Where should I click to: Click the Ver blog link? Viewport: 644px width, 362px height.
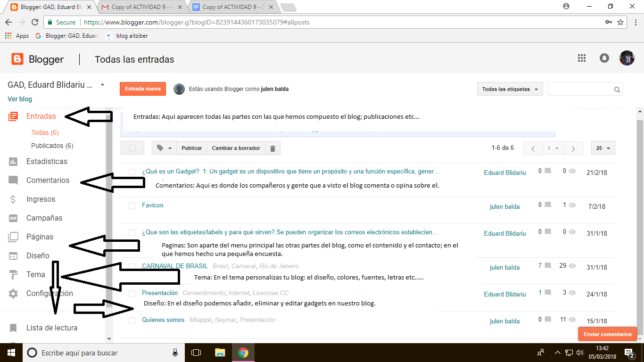pyautogui.click(x=20, y=99)
